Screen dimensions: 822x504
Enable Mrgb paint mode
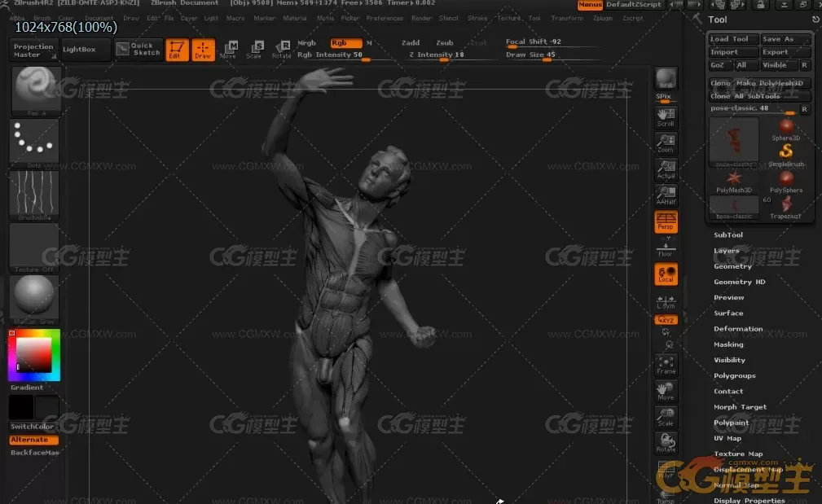[x=306, y=43]
